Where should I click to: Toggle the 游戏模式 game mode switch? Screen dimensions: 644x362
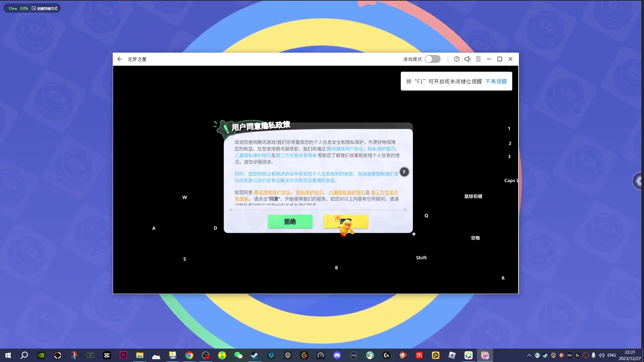(433, 59)
